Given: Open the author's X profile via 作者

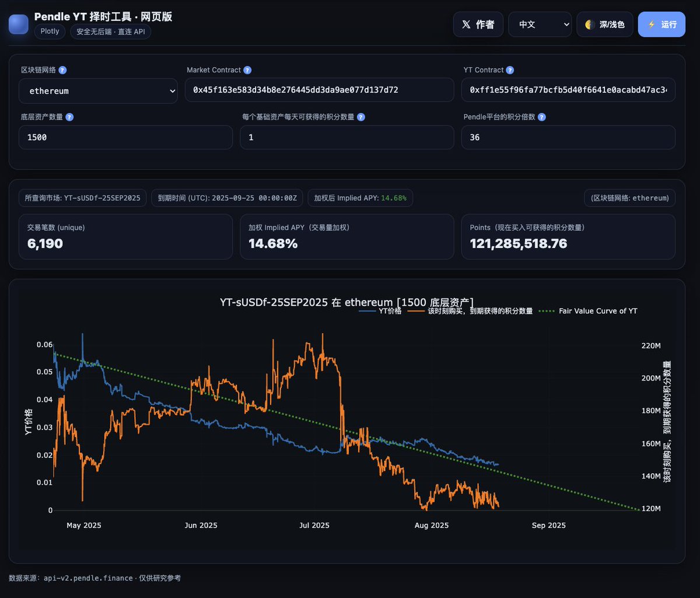Looking at the screenshot, I should click(478, 25).
